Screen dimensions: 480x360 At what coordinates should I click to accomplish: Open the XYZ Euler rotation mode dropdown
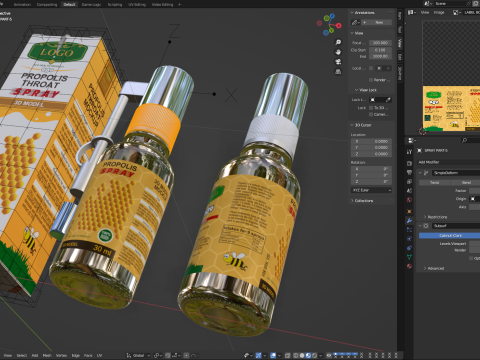click(371, 190)
